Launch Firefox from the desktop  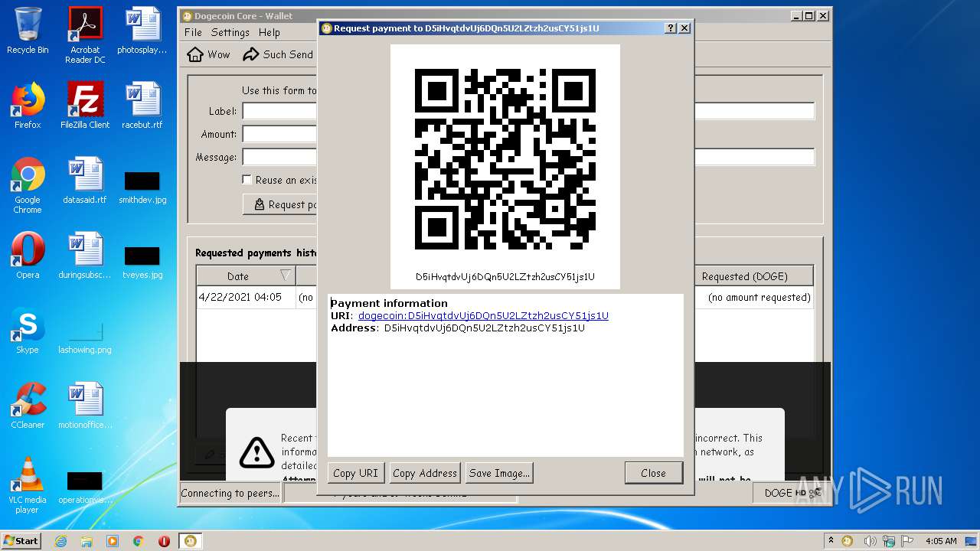click(x=28, y=106)
